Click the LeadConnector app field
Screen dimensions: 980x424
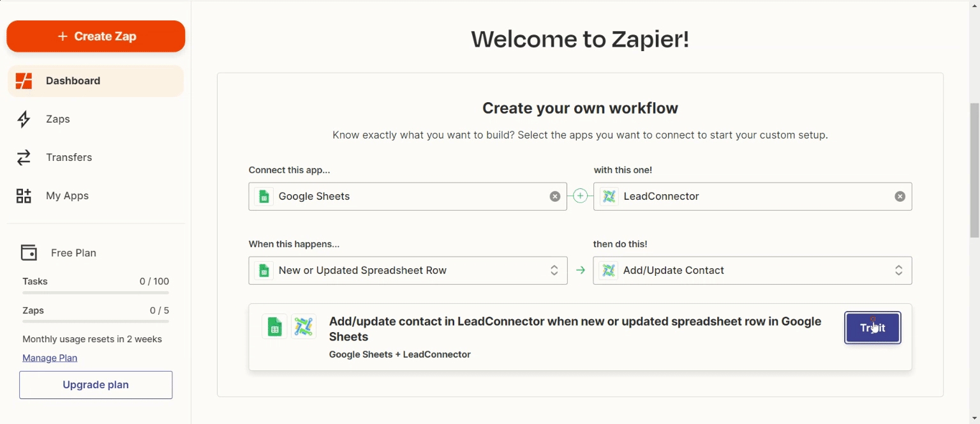(753, 197)
